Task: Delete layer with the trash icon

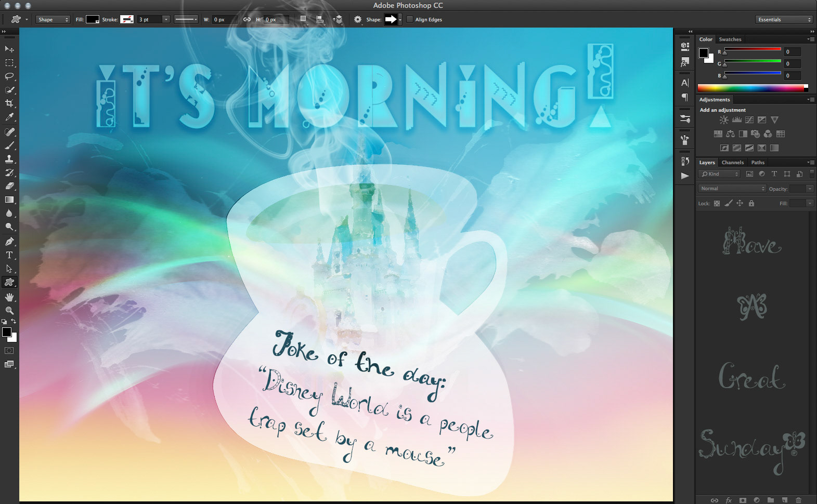Action: [x=799, y=500]
